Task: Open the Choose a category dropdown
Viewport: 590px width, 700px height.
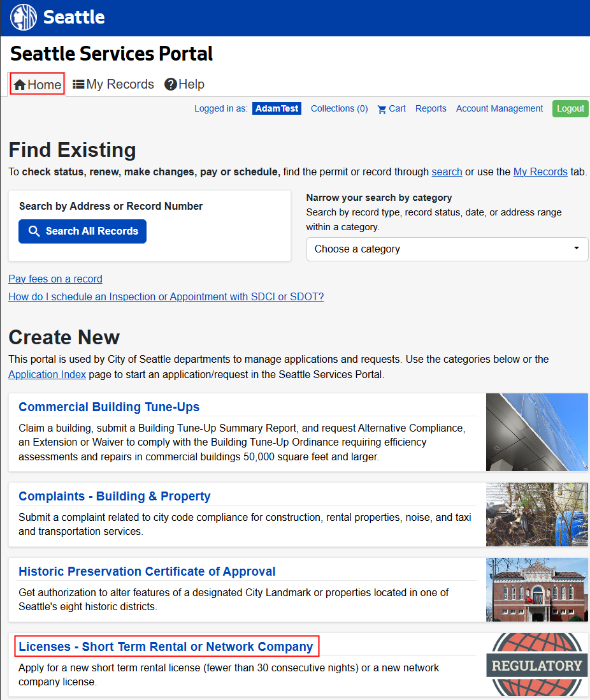Action: click(x=446, y=249)
